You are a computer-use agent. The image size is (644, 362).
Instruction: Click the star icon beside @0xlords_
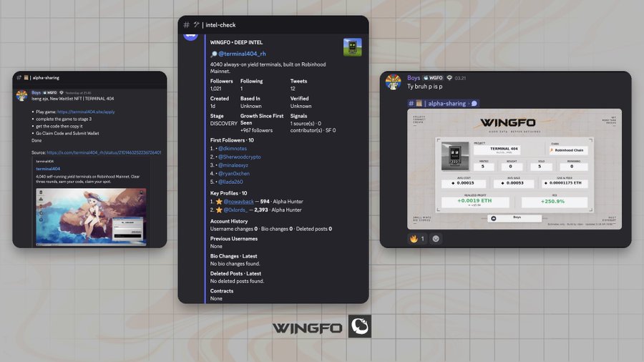[x=219, y=210]
